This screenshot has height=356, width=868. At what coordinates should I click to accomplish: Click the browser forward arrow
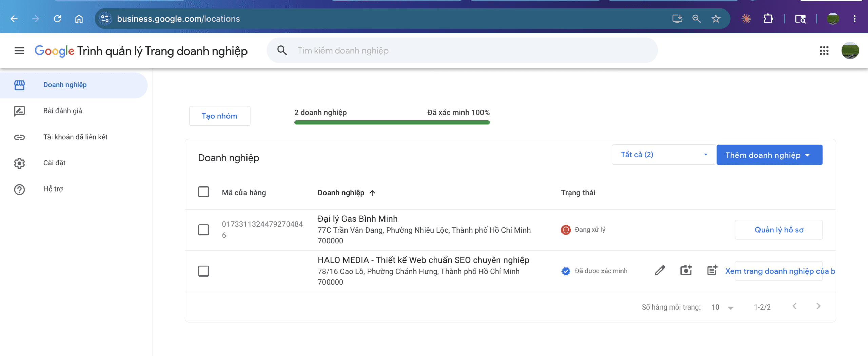point(35,19)
